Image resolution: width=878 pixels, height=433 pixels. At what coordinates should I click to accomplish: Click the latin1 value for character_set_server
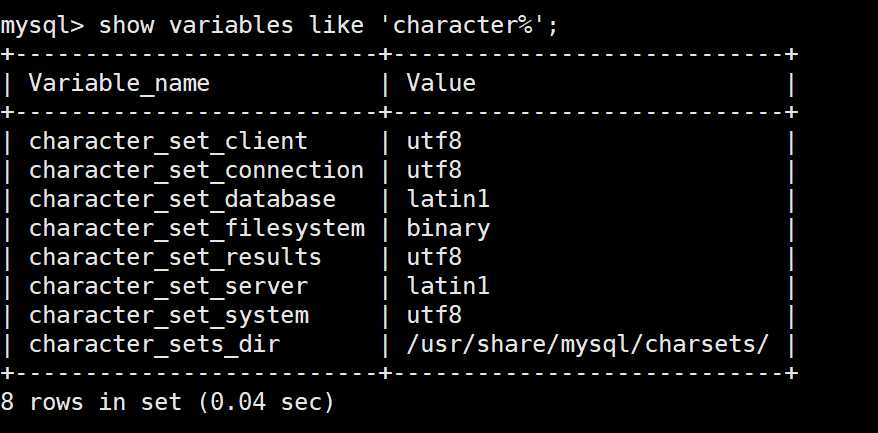pyautogui.click(x=448, y=287)
